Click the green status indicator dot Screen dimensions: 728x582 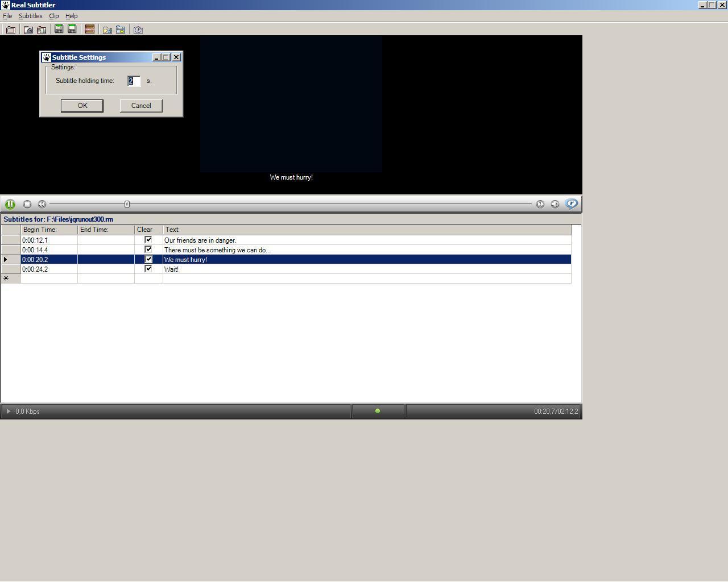pos(378,411)
